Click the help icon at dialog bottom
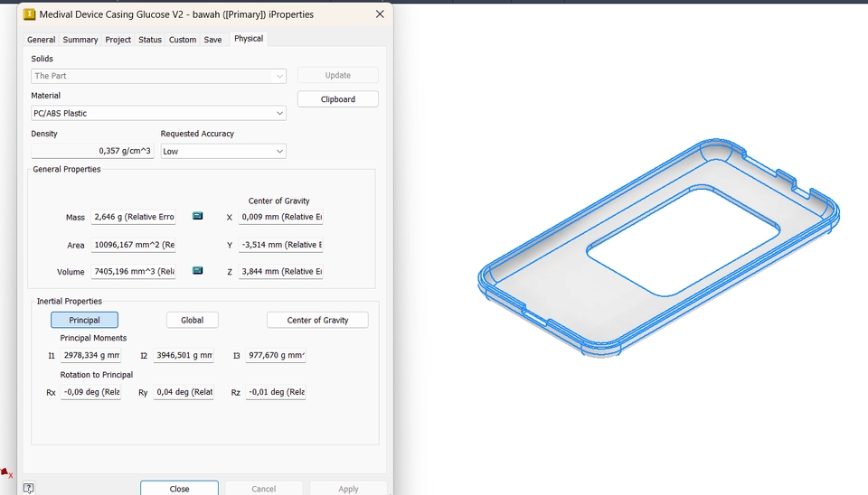This screenshot has height=495, width=868. coord(29,488)
